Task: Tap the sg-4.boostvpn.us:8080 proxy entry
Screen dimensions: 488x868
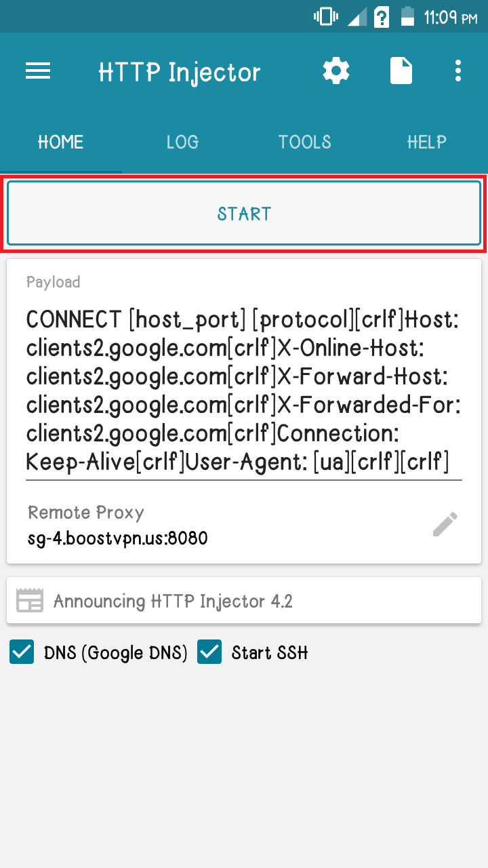Action: coord(118,539)
